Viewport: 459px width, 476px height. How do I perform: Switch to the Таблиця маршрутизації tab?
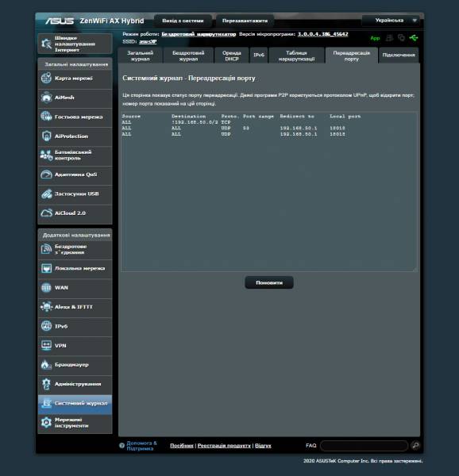coord(296,56)
